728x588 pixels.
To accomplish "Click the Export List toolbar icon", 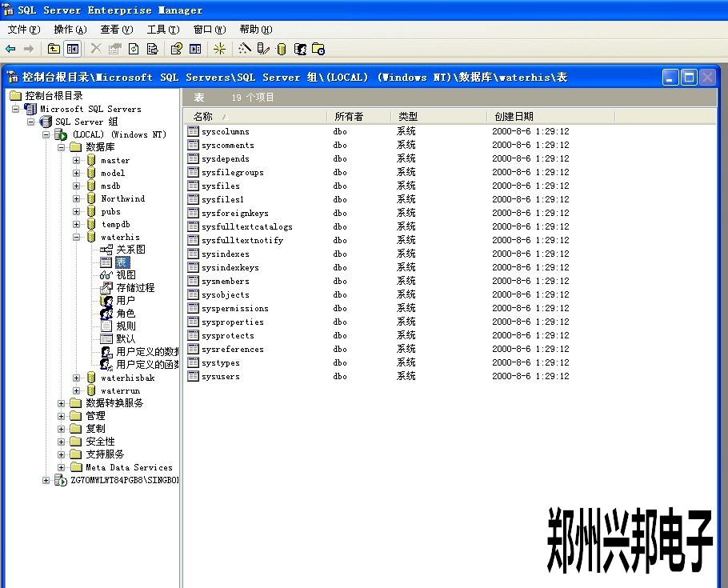I will click(152, 49).
